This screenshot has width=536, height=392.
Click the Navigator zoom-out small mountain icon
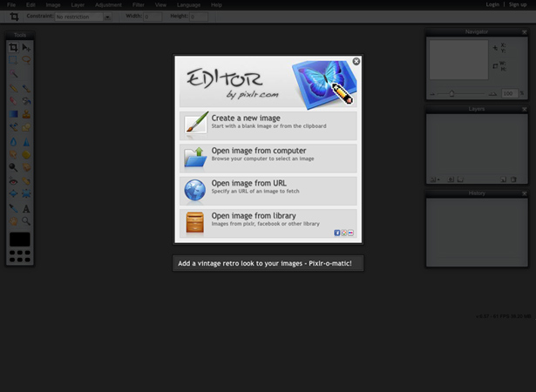click(432, 94)
